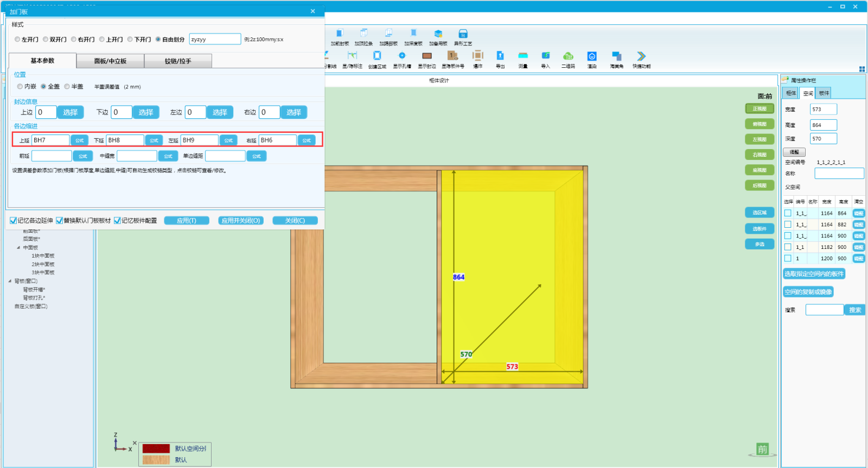Click the 俯视图 view button

coord(759,124)
